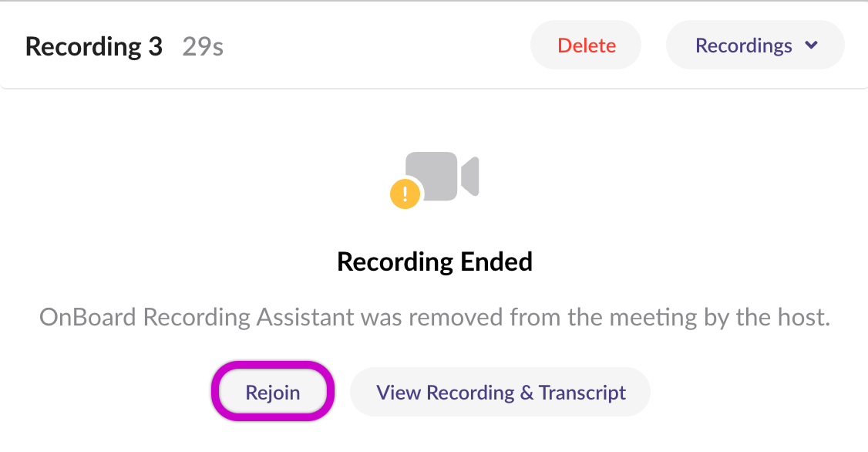View the transcript for this recording
This screenshot has height=452, width=868.
(500, 392)
